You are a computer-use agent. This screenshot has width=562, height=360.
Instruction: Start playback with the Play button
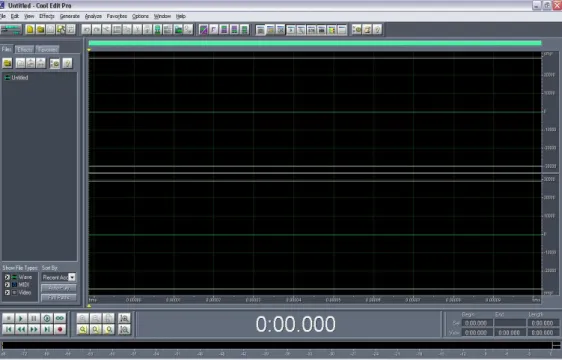pyautogui.click(x=21, y=318)
